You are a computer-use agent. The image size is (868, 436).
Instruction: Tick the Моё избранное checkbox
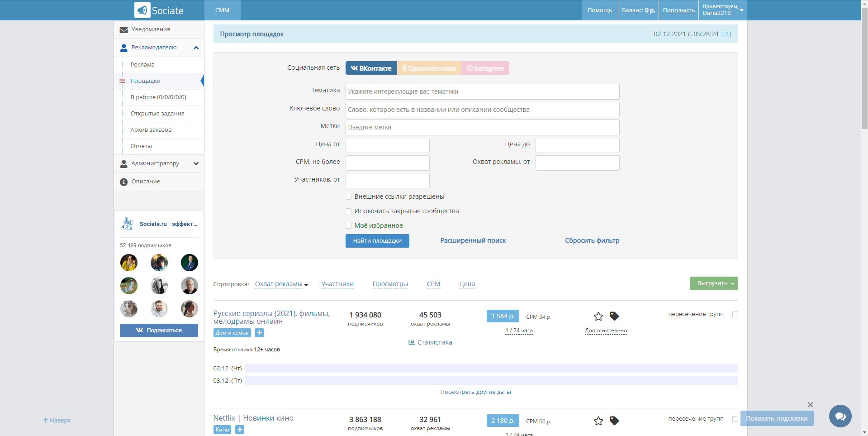[x=348, y=225]
